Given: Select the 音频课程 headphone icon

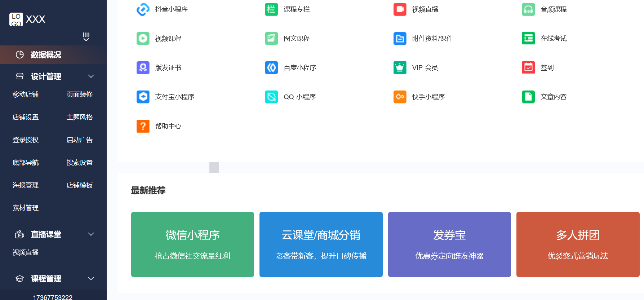Looking at the screenshot, I should point(528,9).
